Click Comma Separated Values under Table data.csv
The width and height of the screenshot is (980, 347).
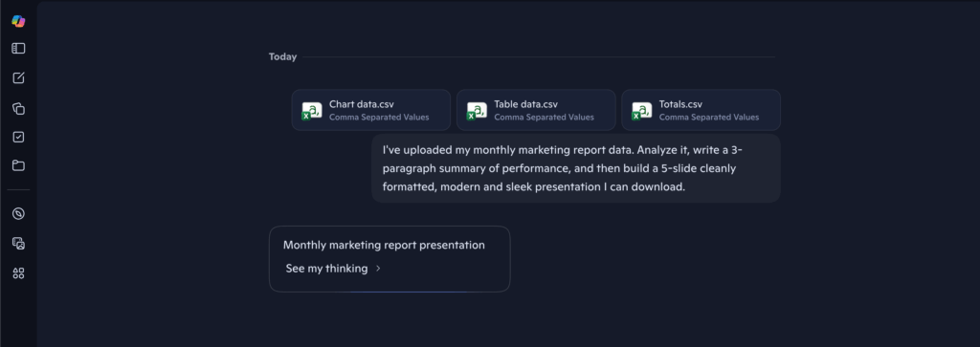pyautogui.click(x=545, y=117)
